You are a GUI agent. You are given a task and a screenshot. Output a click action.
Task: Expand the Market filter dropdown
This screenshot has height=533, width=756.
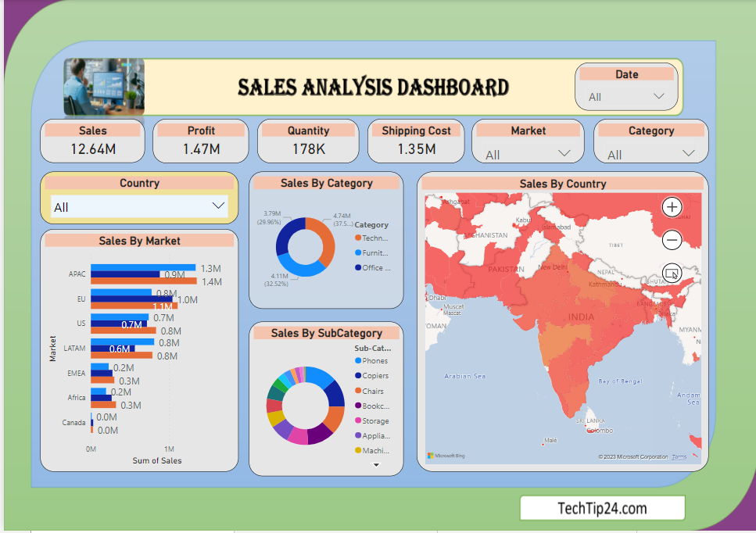(564, 154)
